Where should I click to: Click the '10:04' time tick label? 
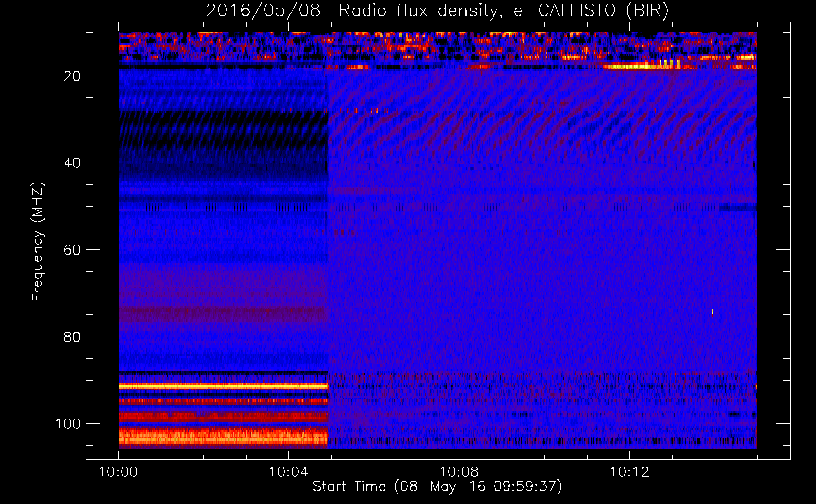point(288,472)
